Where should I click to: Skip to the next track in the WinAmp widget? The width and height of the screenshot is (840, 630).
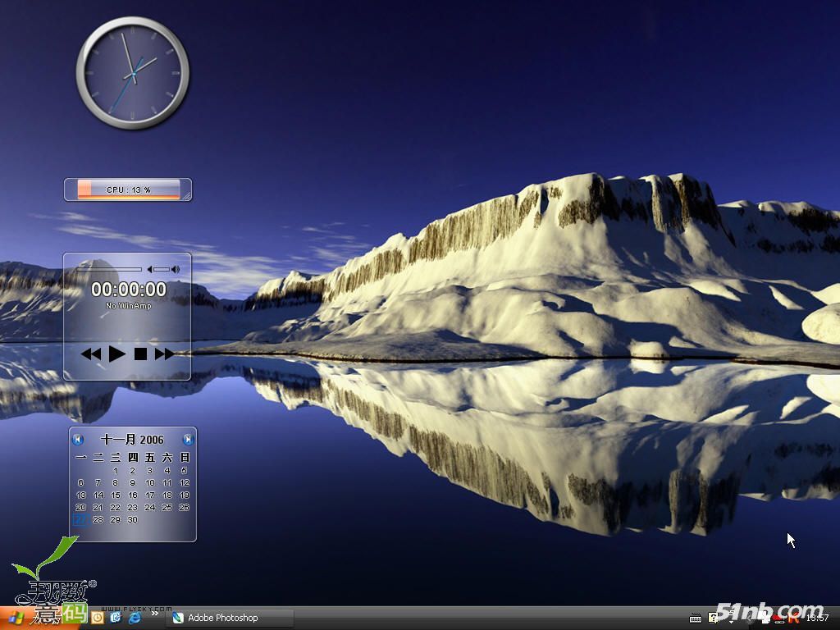[x=164, y=354]
